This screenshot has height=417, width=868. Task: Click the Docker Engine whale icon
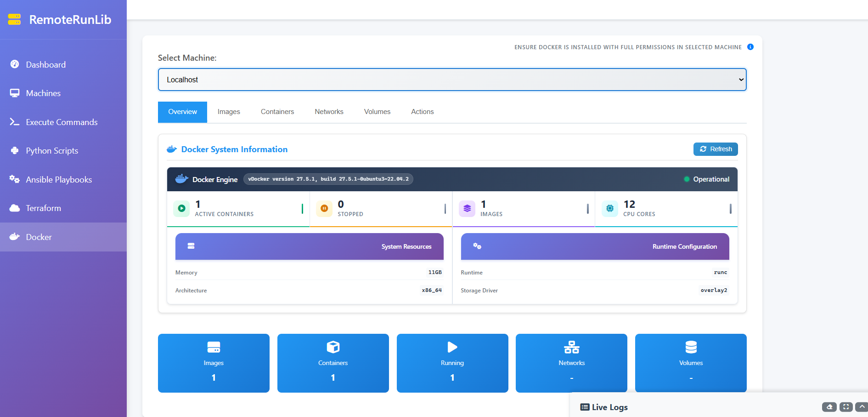pyautogui.click(x=182, y=179)
